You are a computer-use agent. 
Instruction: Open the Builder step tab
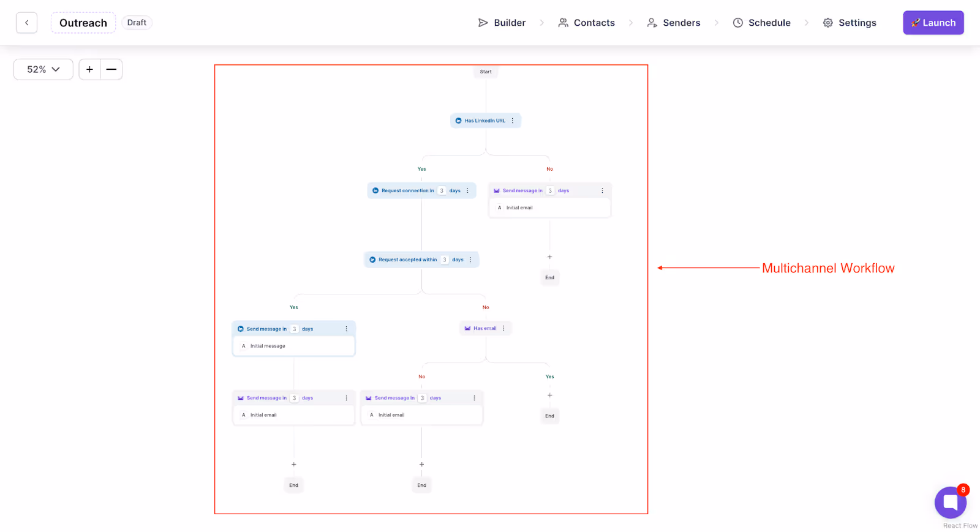(502, 23)
